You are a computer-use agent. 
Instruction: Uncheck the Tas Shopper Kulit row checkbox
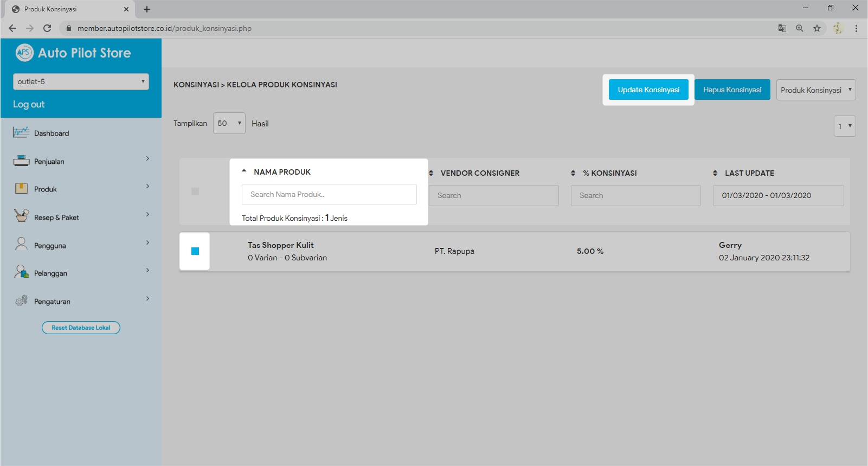pyautogui.click(x=195, y=251)
